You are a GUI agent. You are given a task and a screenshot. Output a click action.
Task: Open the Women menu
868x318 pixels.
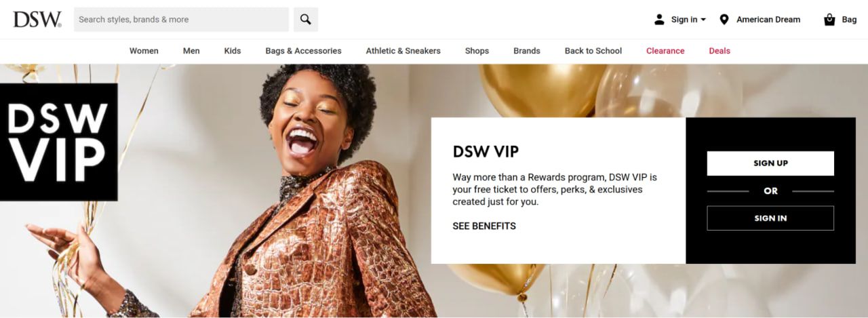point(144,51)
